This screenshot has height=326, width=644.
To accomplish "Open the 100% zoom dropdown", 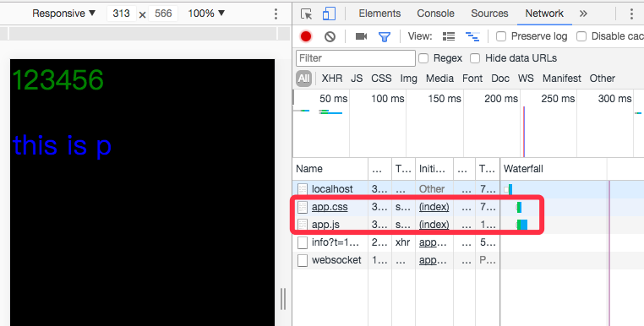I will click(x=206, y=14).
